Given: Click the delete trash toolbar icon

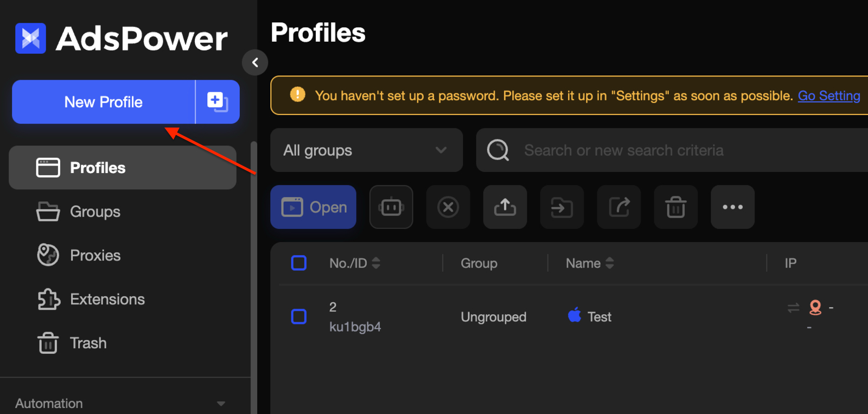Looking at the screenshot, I should point(676,207).
